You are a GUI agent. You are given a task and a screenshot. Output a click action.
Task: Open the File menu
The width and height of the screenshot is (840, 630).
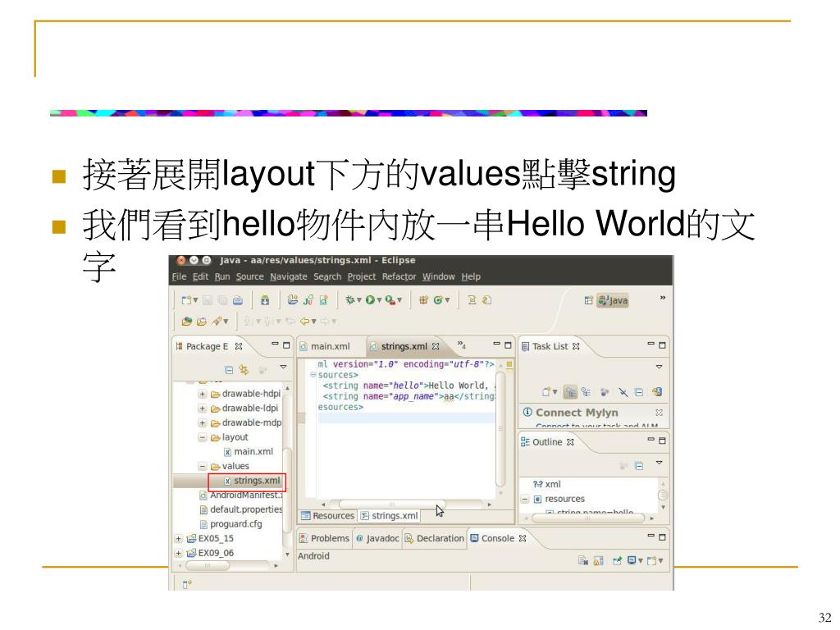coord(179,276)
